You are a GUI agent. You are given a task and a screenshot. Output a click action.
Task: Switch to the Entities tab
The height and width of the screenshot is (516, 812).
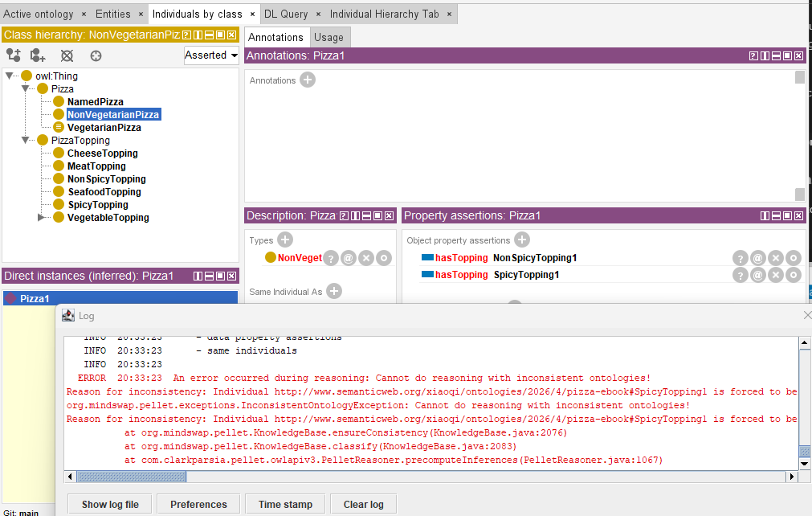pyautogui.click(x=113, y=14)
